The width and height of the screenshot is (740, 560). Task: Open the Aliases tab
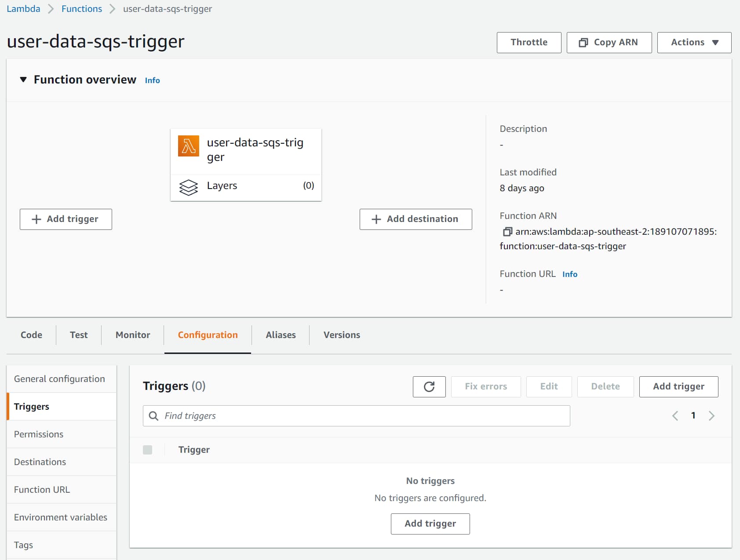(280, 335)
